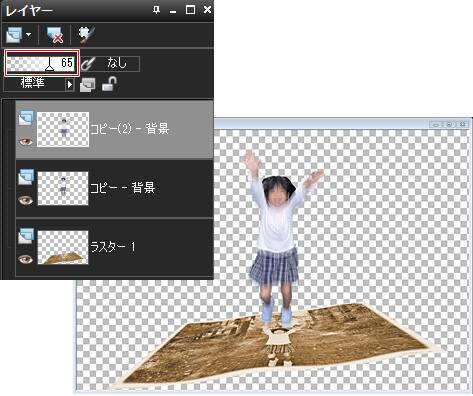
Task: Maximize the レイヤー palette
Action: 190,10
